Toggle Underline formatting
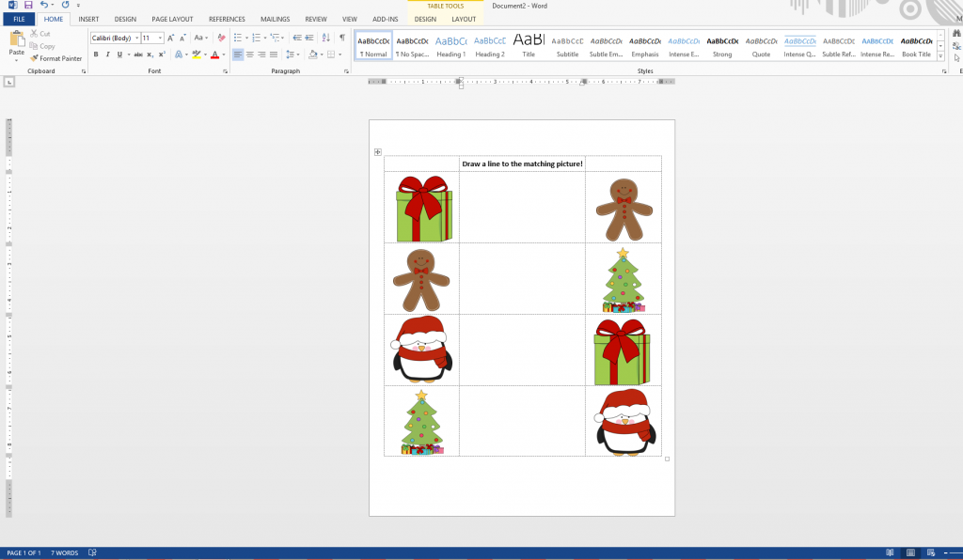Image resolution: width=963 pixels, height=560 pixels. tap(119, 54)
